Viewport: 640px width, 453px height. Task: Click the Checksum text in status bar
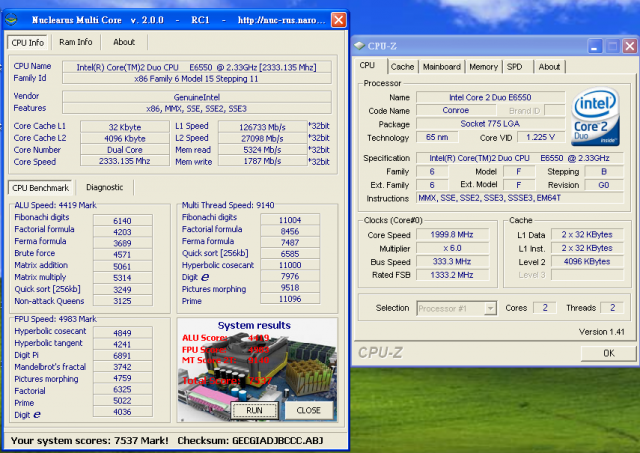coord(250,441)
